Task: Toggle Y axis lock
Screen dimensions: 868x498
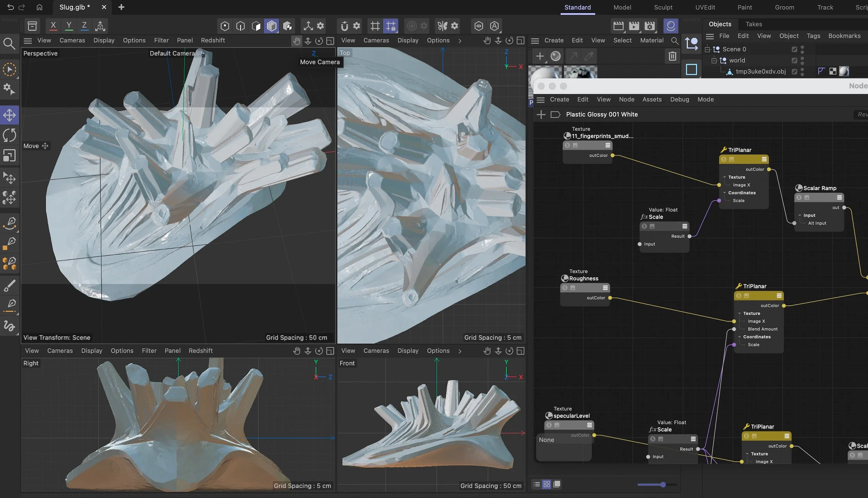Action: click(69, 26)
